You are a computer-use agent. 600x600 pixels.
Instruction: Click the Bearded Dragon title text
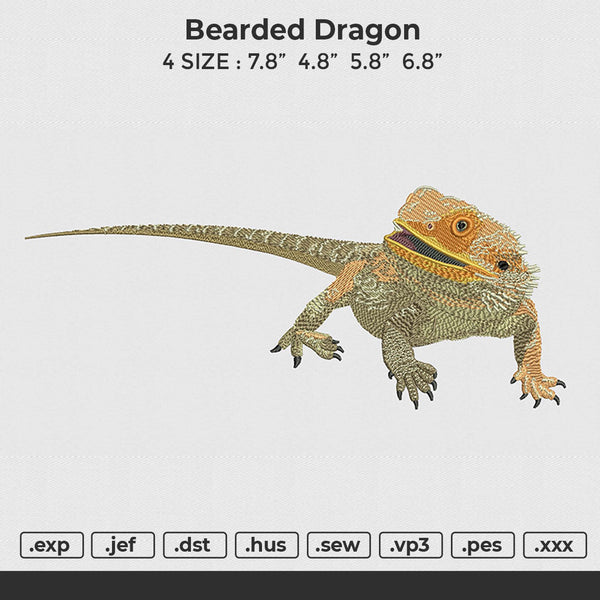(x=303, y=31)
